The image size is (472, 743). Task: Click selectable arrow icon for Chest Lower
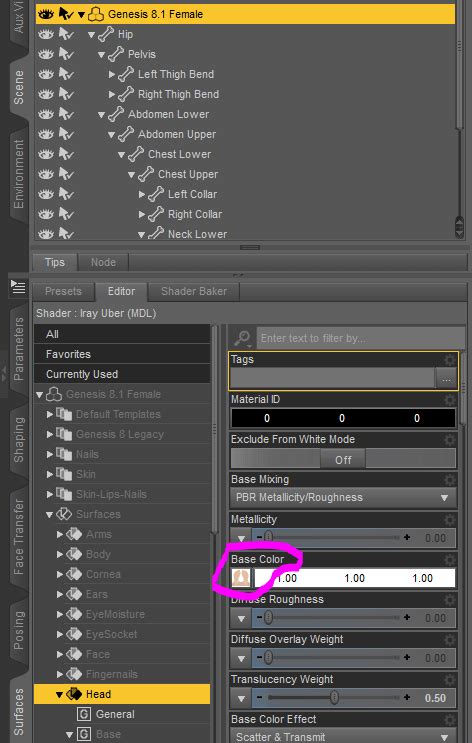coord(66,154)
